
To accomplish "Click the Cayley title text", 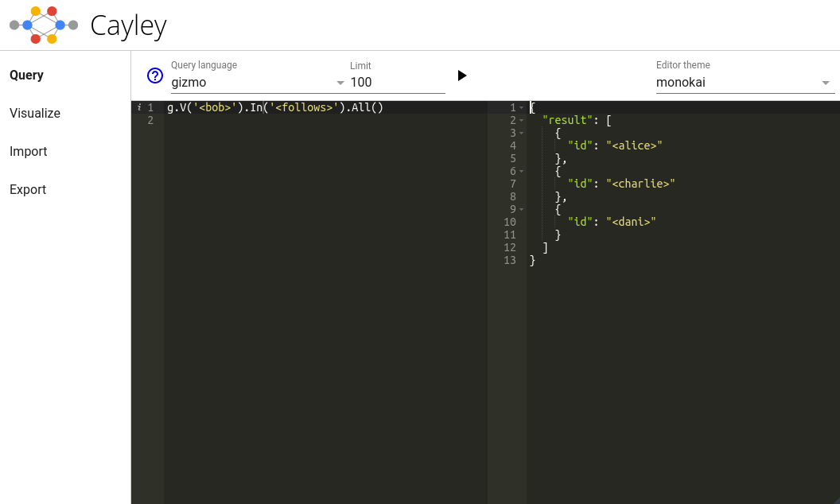I will (x=129, y=26).
